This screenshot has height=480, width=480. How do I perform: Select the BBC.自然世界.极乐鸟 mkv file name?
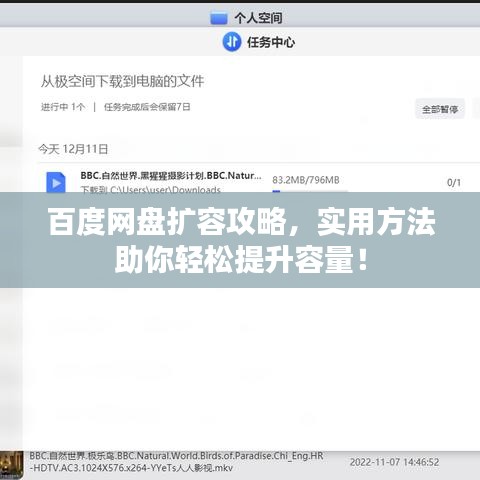(x=176, y=462)
